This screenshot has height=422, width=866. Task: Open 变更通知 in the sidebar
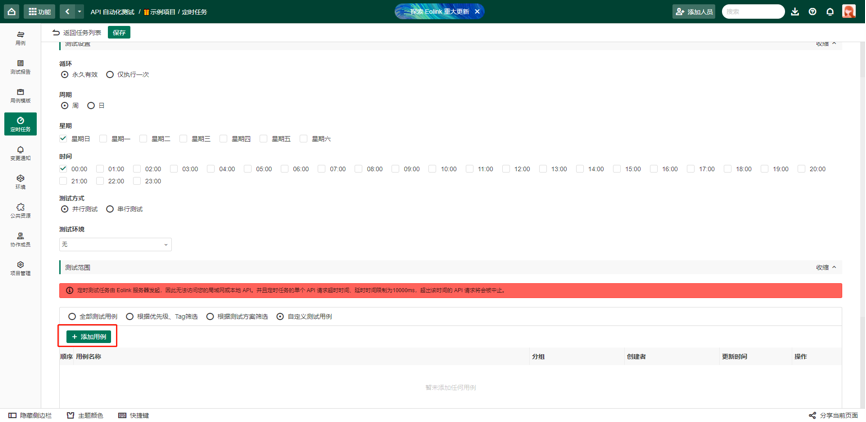click(20, 153)
